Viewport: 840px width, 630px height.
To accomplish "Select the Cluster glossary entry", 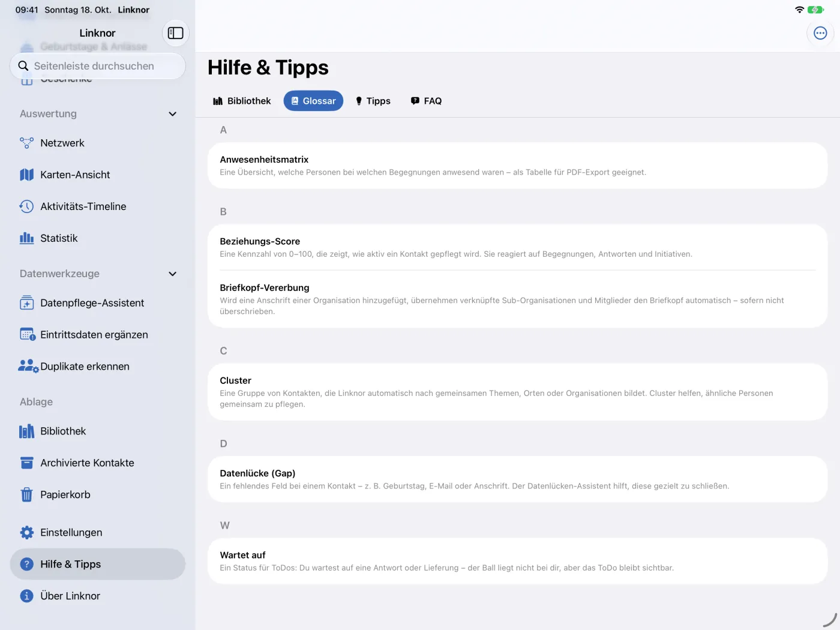I will (x=517, y=392).
